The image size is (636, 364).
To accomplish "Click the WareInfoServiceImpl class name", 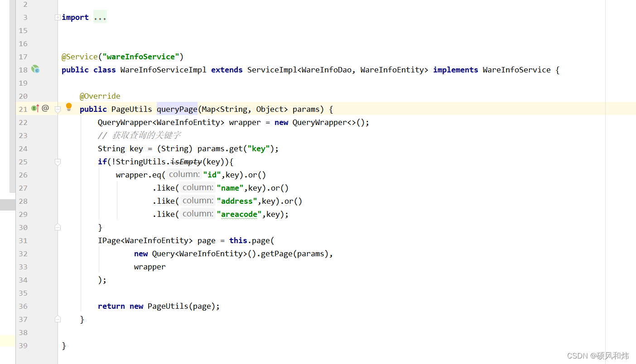I will (164, 70).
